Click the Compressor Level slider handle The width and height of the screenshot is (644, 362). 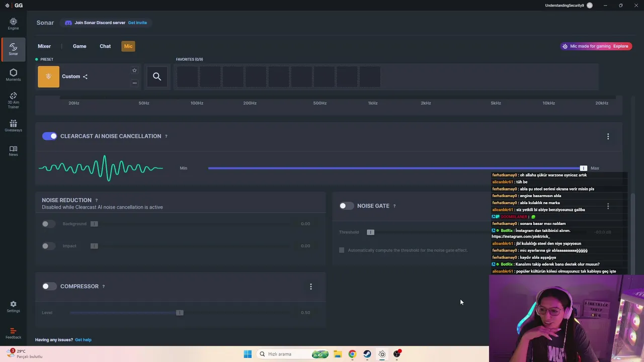point(180,313)
